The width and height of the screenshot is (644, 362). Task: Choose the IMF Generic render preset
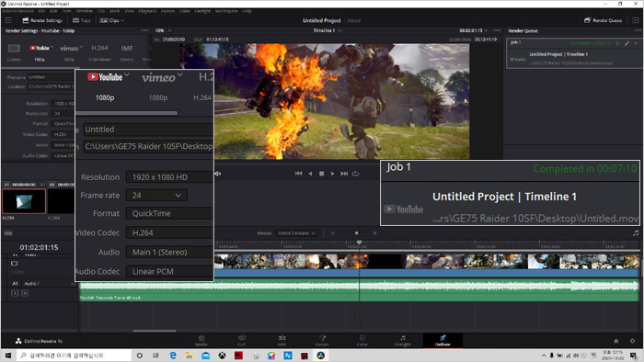pos(127,52)
